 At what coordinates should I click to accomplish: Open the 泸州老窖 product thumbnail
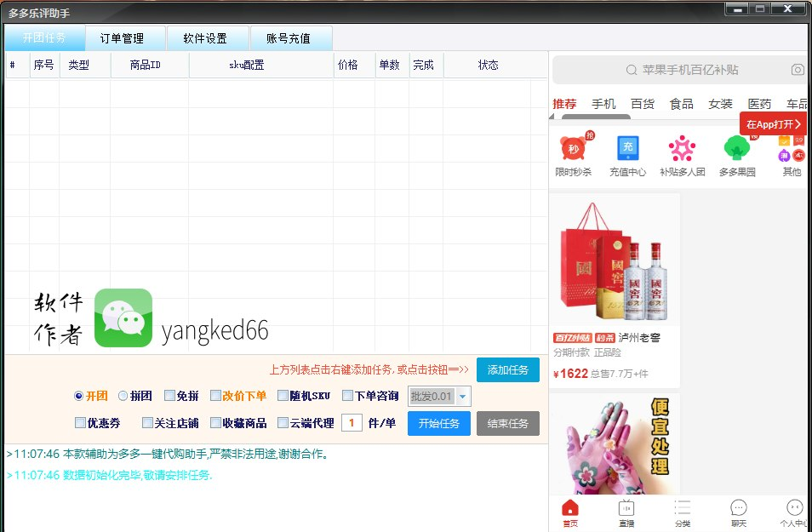pyautogui.click(x=614, y=260)
